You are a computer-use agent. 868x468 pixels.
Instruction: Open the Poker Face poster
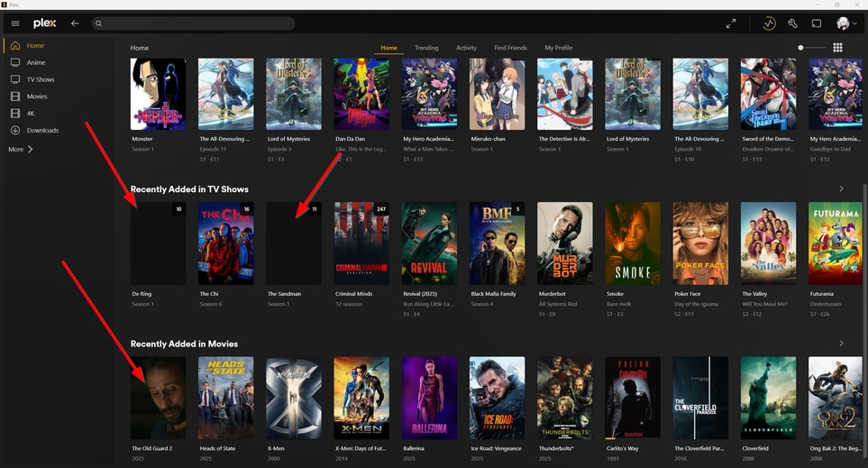(x=700, y=243)
